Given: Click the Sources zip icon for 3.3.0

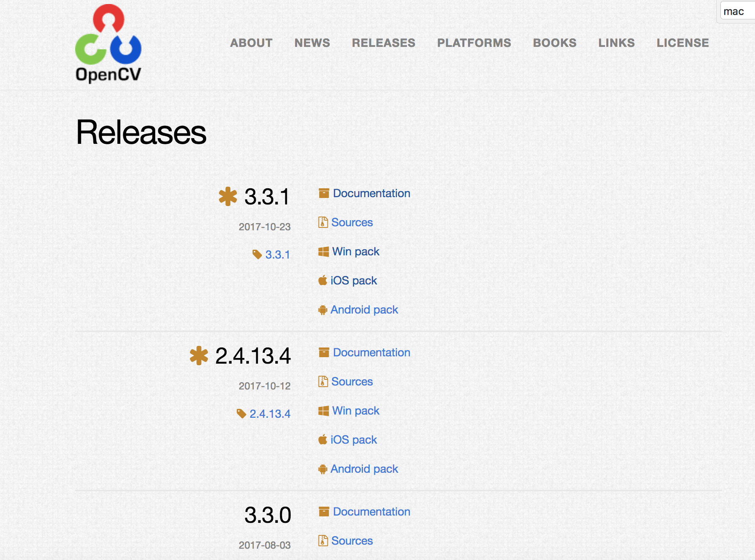Looking at the screenshot, I should (x=323, y=541).
